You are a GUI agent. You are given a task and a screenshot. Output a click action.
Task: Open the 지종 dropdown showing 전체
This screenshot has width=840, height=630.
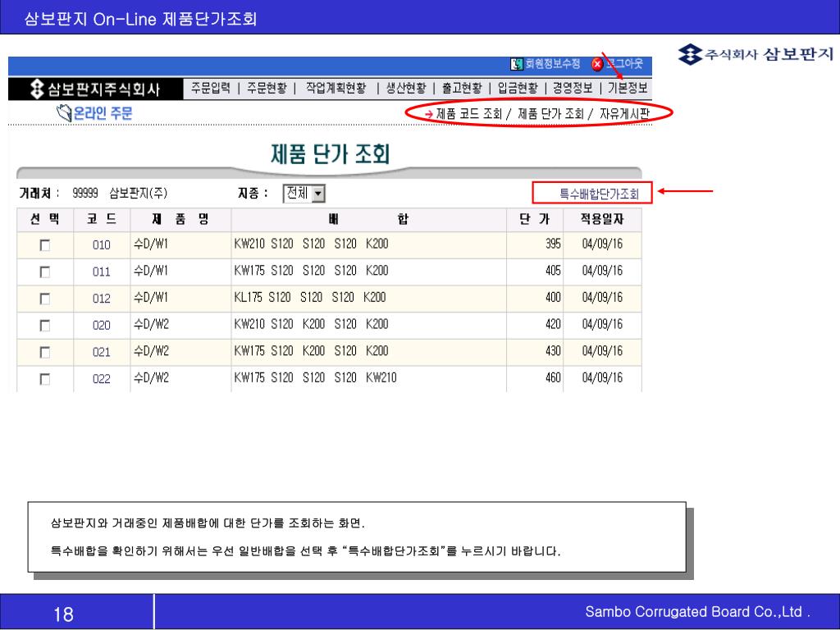[x=304, y=194]
